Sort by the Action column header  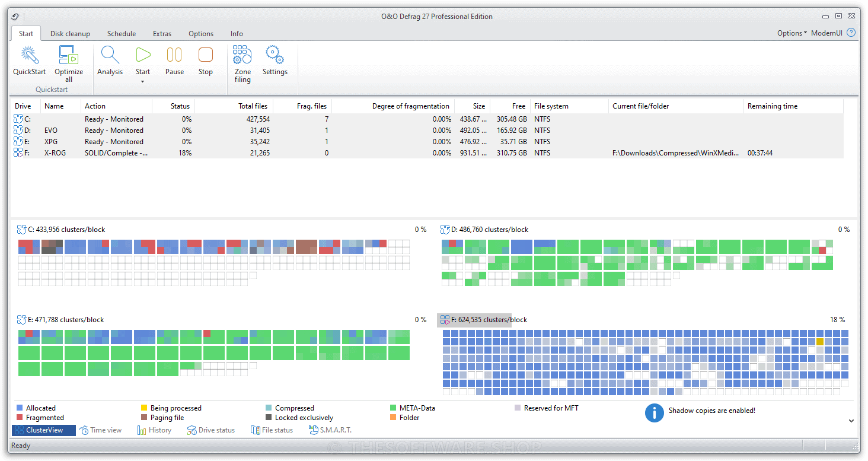pyautogui.click(x=116, y=106)
